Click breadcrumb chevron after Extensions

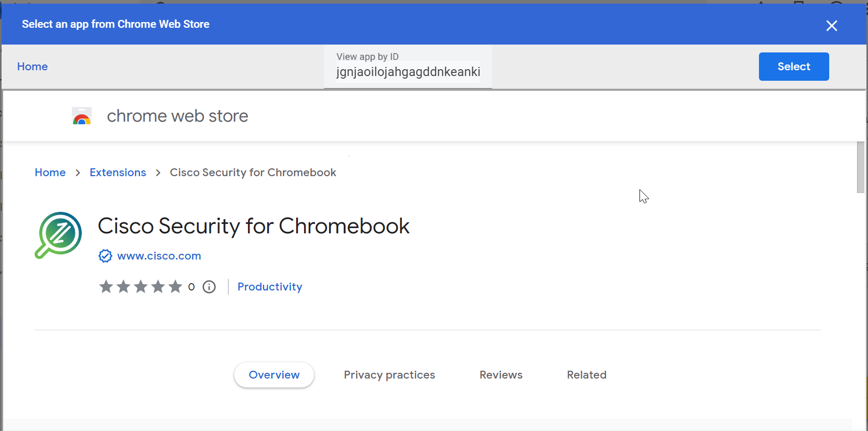[158, 173]
